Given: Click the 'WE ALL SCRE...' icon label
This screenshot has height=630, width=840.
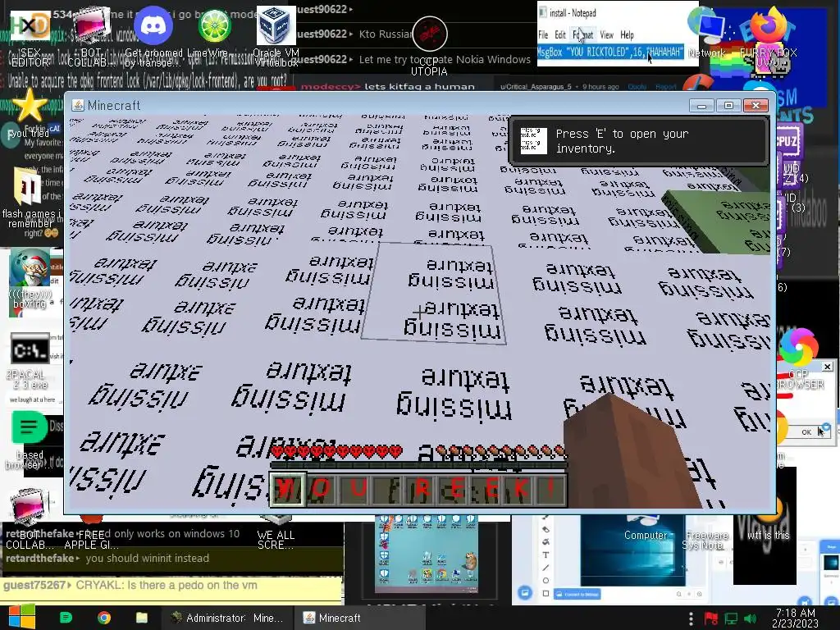Looking at the screenshot, I should coord(276,540).
